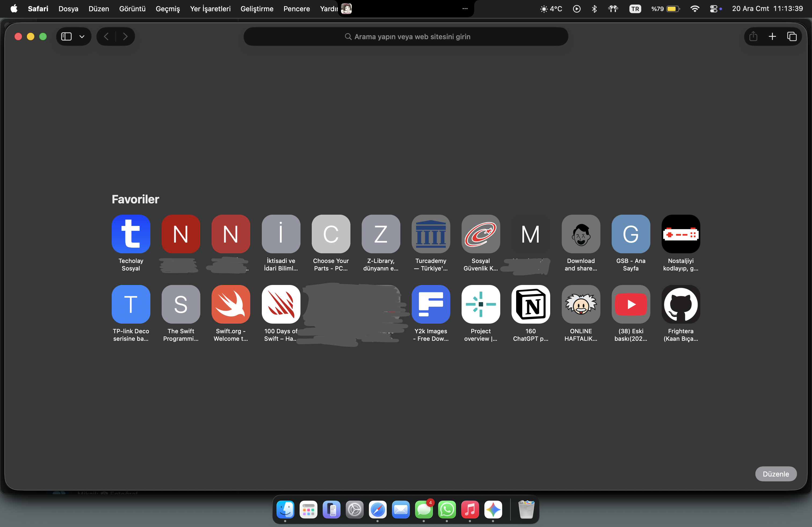Open the İktisadi ve İdari Bilimler favorite
812x527 pixels.
[281, 234]
